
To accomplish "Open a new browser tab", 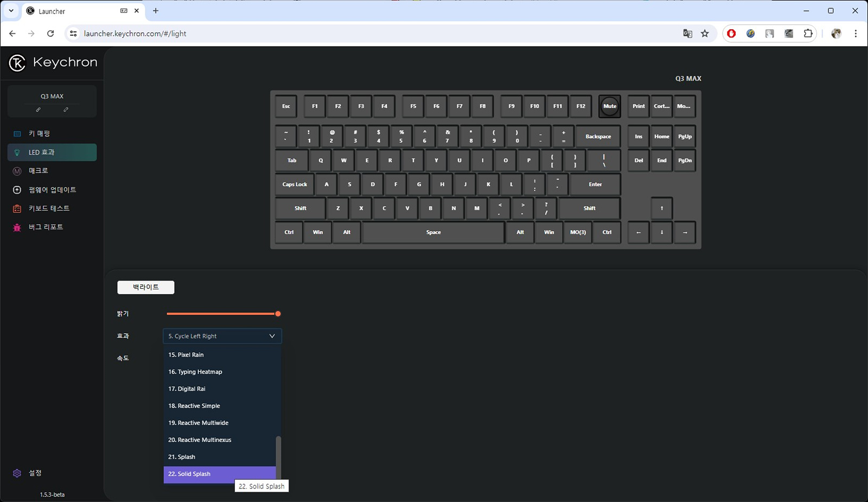I will click(x=156, y=11).
